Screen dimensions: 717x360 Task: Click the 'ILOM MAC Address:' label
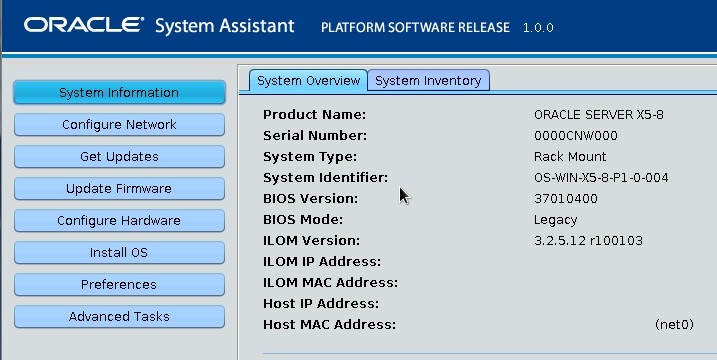coord(331,283)
